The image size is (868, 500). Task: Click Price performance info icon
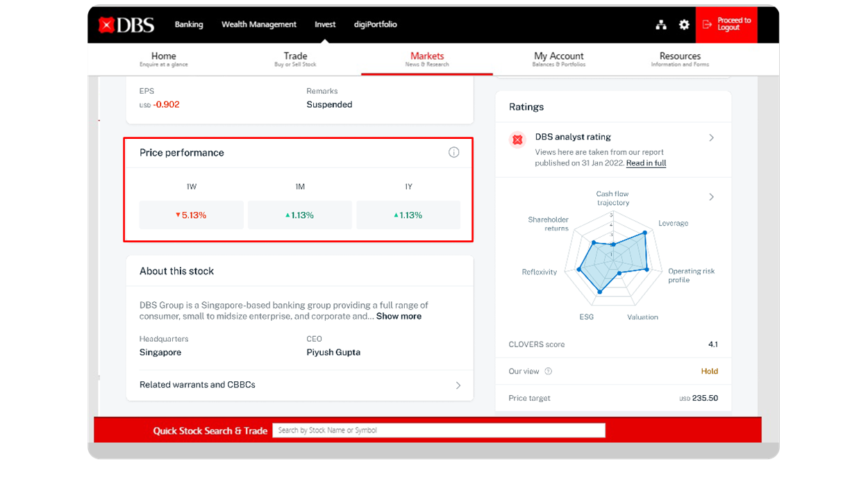tap(454, 153)
